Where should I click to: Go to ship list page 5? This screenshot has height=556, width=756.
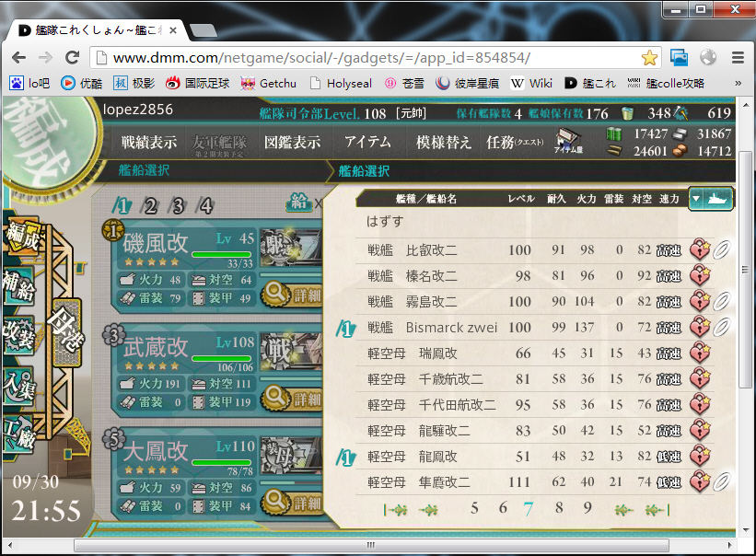(474, 508)
